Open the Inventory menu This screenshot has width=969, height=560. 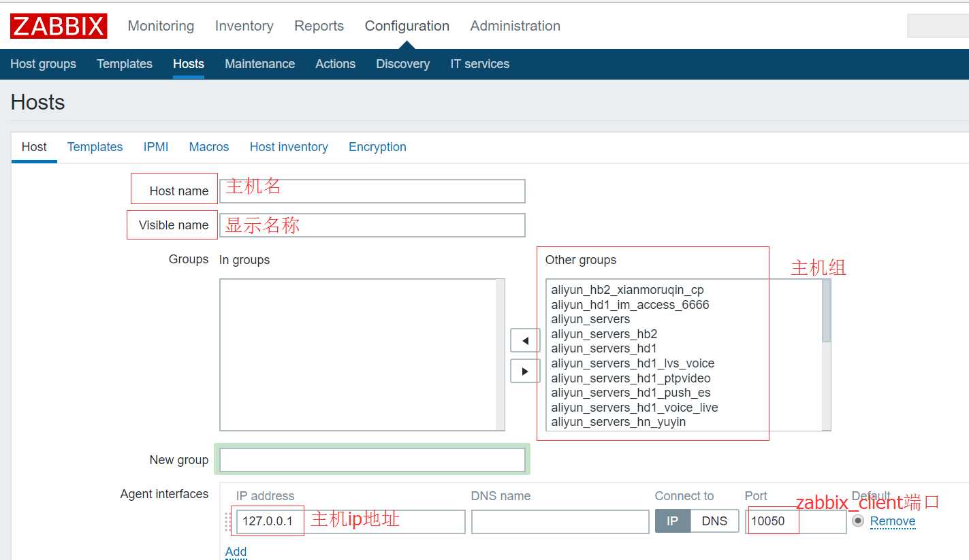tap(244, 26)
